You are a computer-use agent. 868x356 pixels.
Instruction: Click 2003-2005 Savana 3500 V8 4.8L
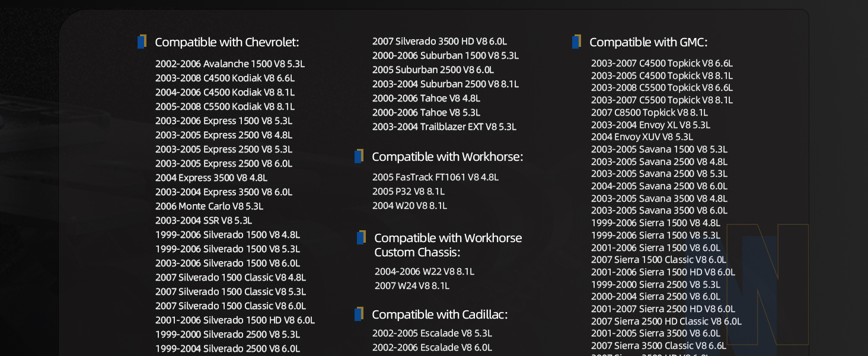click(659, 198)
